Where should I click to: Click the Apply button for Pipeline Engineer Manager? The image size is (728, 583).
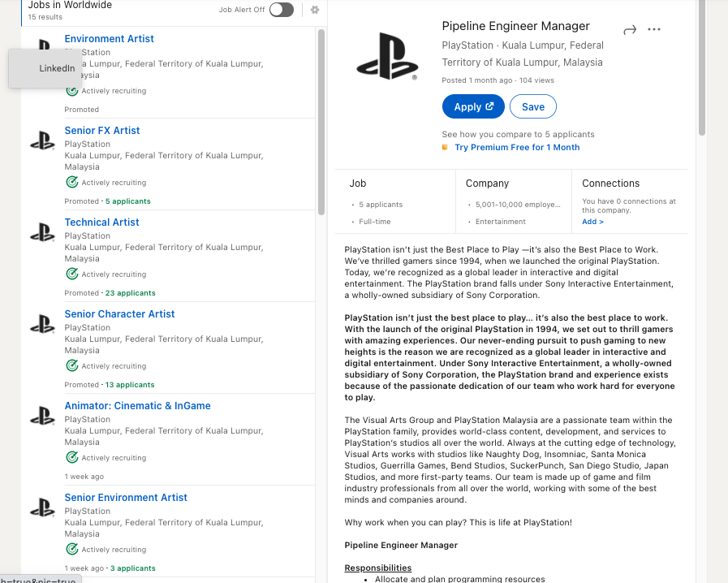[x=473, y=106]
